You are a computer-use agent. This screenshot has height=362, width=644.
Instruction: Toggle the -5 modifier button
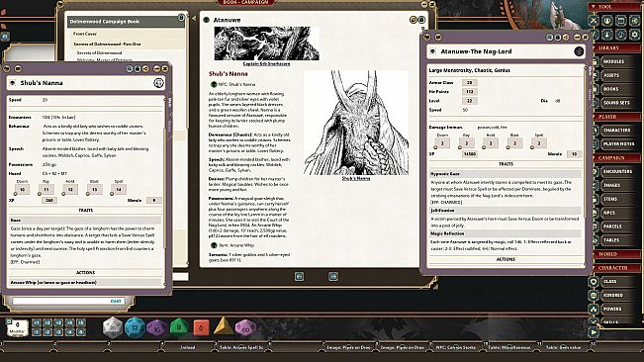(x=81, y=332)
